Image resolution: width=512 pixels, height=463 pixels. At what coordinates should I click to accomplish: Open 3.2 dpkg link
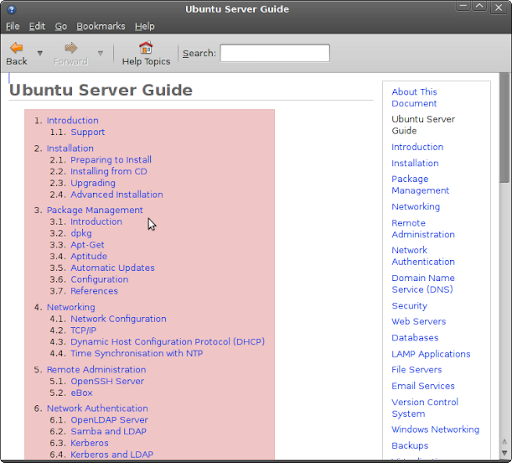pos(81,233)
